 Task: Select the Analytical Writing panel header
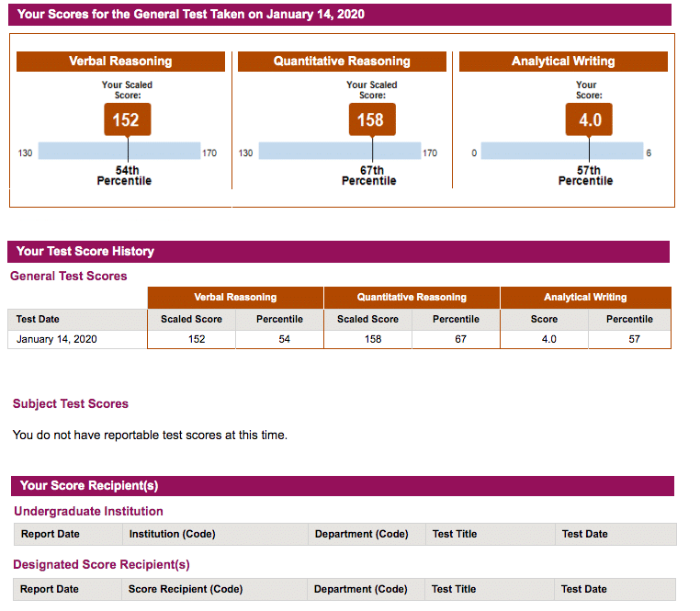point(563,62)
